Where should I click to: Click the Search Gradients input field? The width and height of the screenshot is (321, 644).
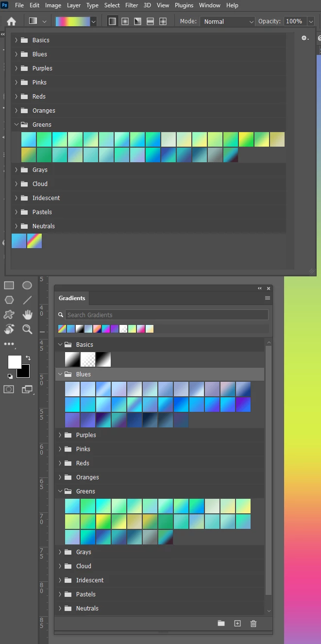coord(167,315)
